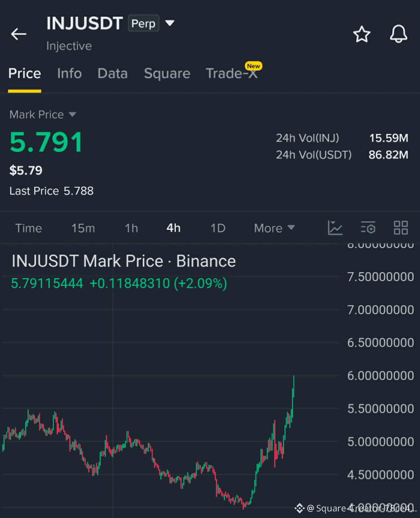Tap the 5.50000000 axis label
This screenshot has width=420, height=518.
click(381, 409)
